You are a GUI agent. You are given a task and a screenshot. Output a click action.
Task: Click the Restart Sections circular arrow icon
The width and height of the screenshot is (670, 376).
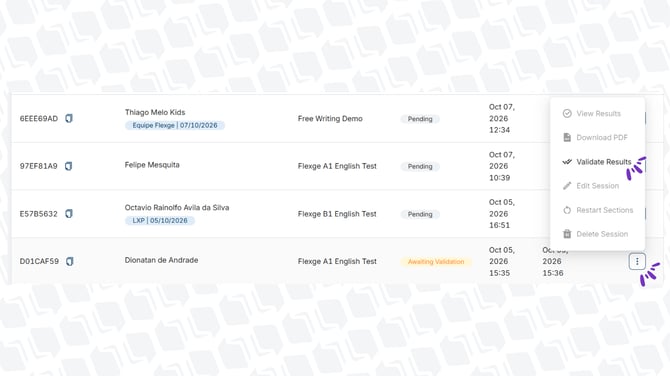click(567, 210)
